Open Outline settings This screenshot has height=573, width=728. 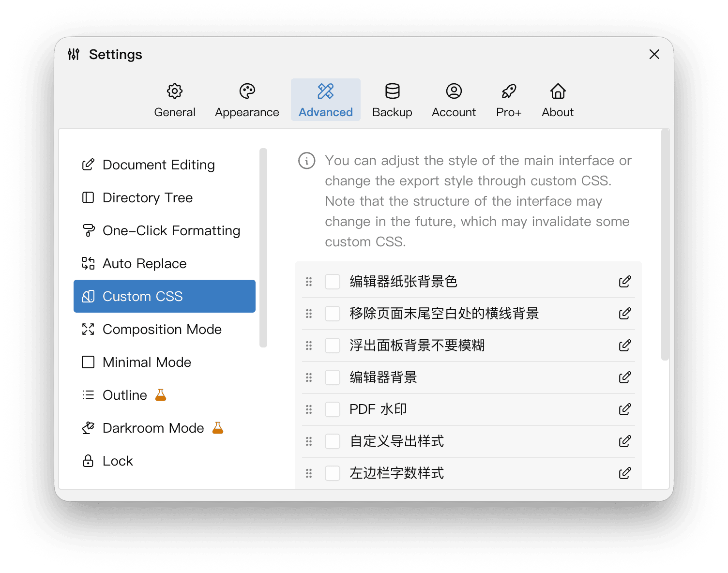pos(165,395)
